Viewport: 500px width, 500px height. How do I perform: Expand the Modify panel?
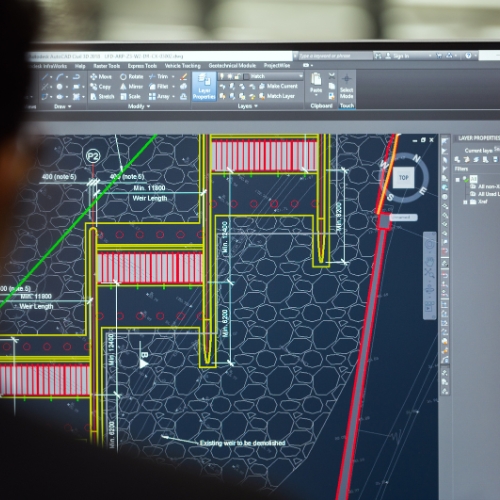(x=139, y=106)
